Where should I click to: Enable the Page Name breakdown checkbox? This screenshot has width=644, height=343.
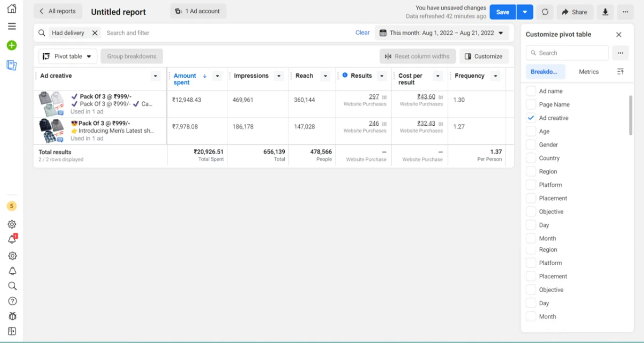pos(531,105)
